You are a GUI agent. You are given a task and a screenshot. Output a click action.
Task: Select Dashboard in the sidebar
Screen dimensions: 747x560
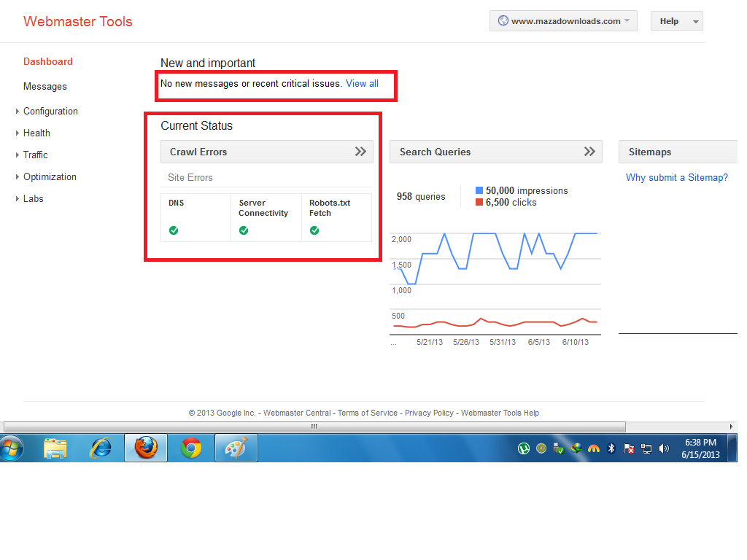pyautogui.click(x=48, y=61)
